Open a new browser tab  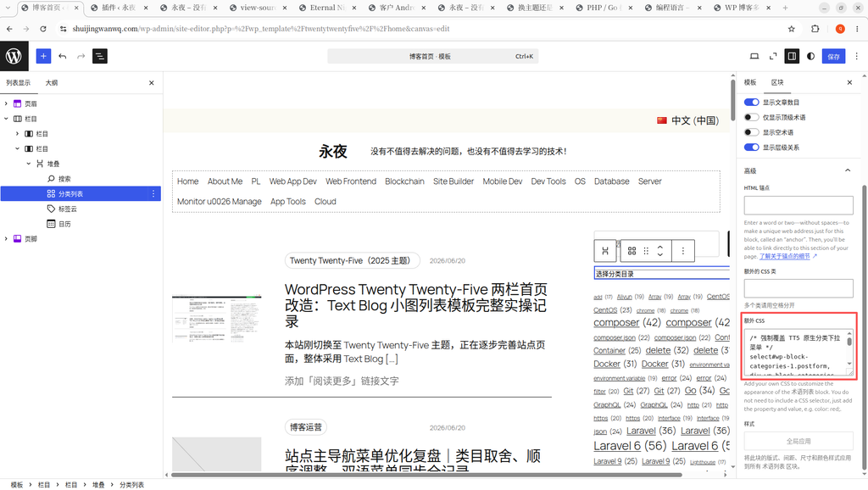pos(785,8)
